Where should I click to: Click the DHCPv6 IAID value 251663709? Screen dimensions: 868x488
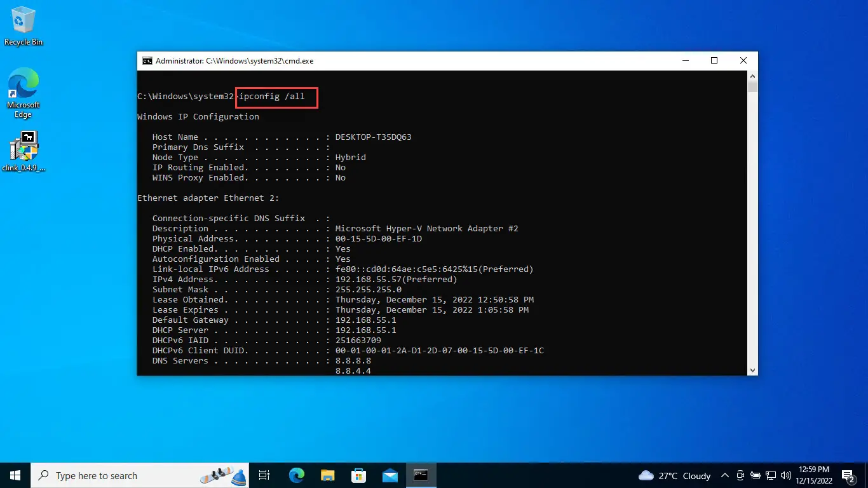[358, 341]
